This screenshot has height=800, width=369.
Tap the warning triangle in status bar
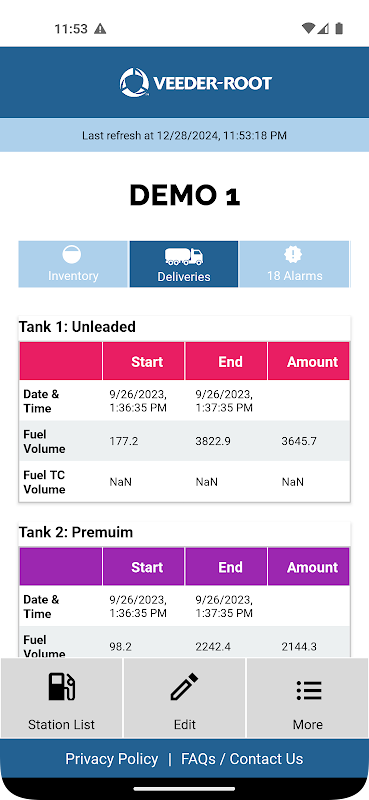pyautogui.click(x=100, y=29)
